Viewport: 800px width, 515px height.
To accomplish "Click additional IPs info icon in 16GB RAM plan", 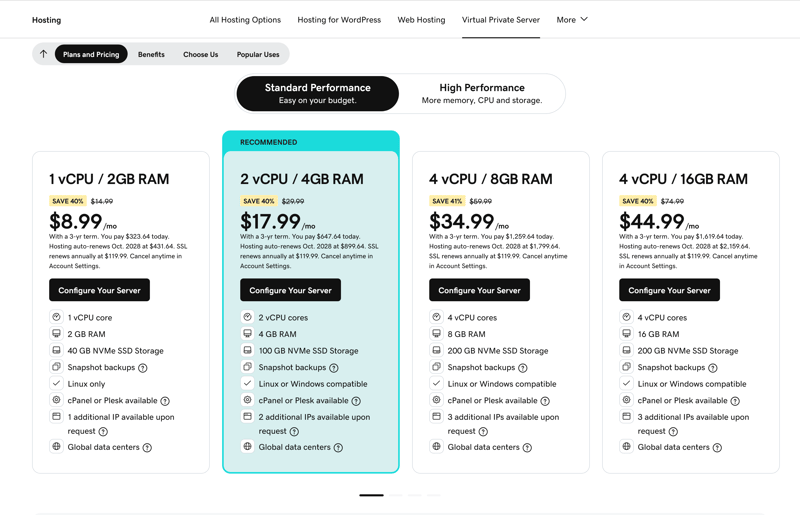I will coord(673,432).
